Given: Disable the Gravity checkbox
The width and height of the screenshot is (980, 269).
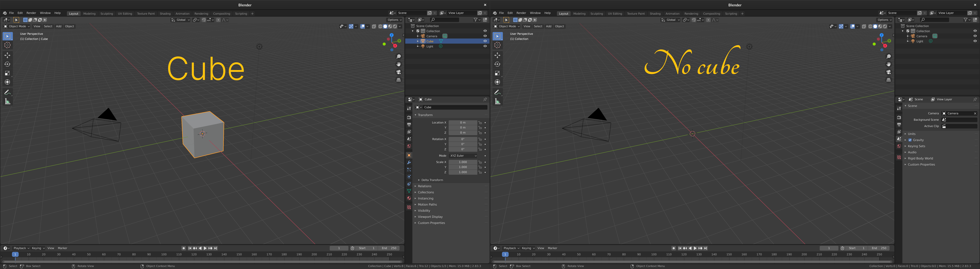Looking at the screenshot, I should pos(910,140).
